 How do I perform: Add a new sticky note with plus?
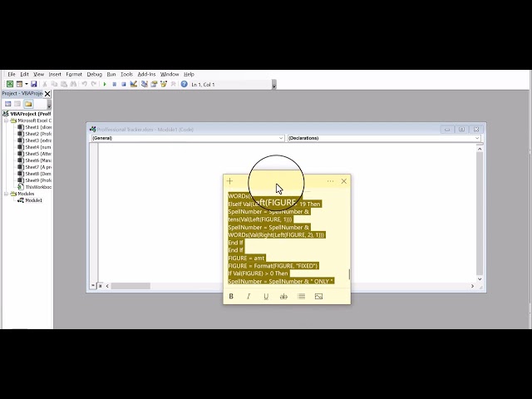[x=229, y=181]
